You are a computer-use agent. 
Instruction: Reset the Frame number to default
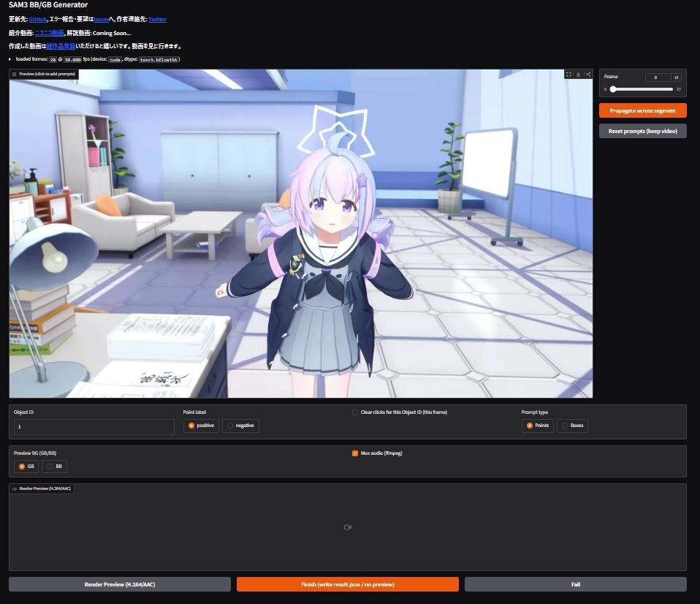coord(677,77)
